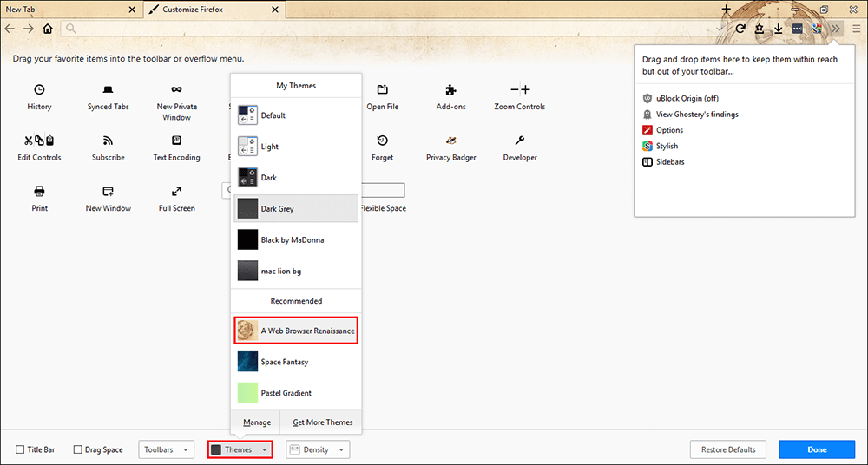Open the Toolbars dropdown
The height and width of the screenshot is (465, 868).
pyautogui.click(x=166, y=449)
